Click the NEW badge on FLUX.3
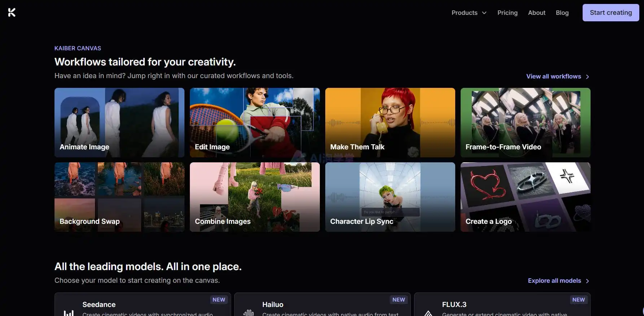This screenshot has width=644, height=316. 578,300
